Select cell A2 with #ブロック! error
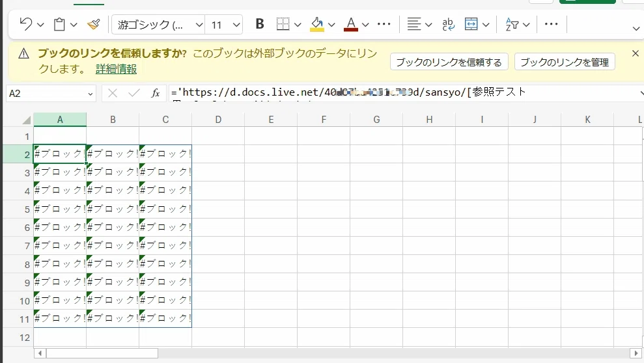The image size is (644, 363). coord(60,154)
